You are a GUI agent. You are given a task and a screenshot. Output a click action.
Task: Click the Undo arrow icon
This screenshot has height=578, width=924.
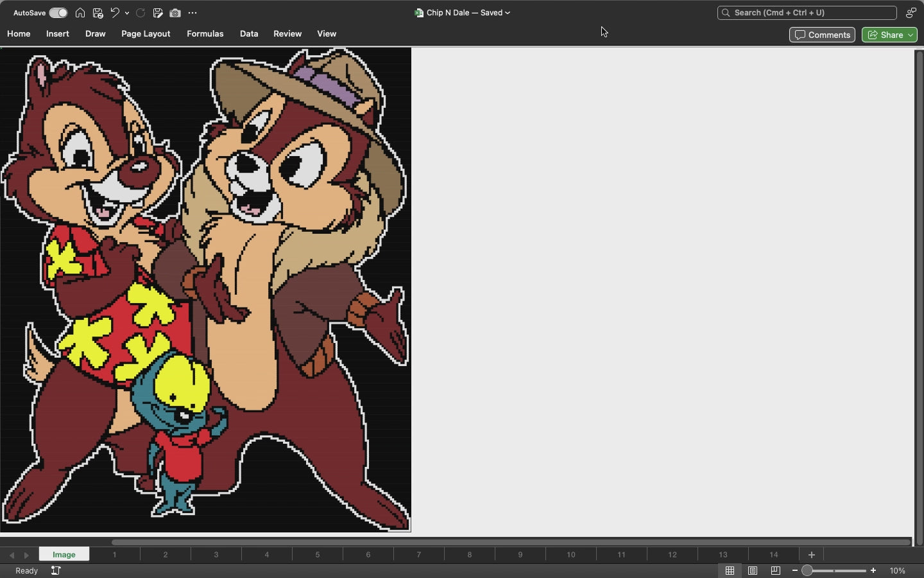[x=114, y=13]
